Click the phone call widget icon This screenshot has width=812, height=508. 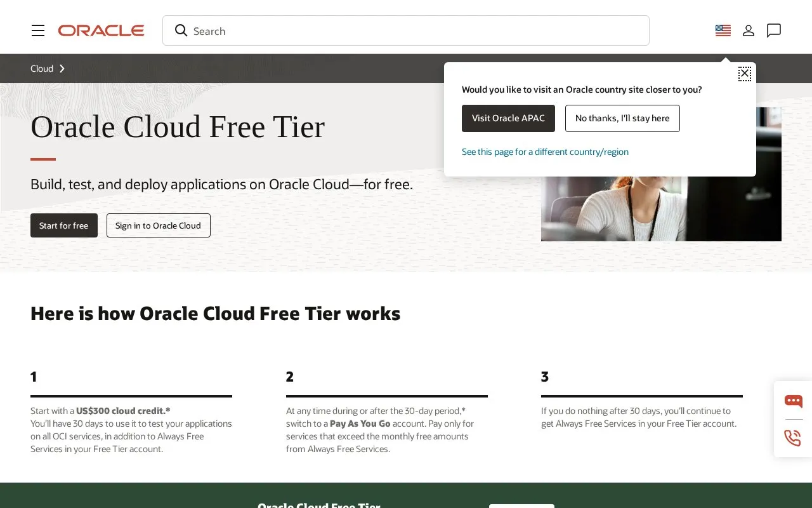[793, 438]
